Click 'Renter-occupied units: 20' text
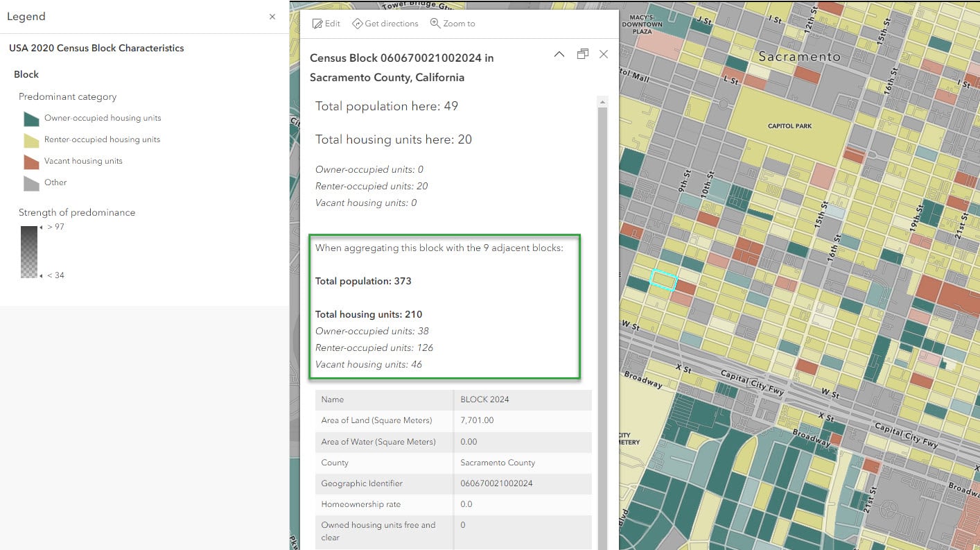980x550 pixels. (371, 186)
